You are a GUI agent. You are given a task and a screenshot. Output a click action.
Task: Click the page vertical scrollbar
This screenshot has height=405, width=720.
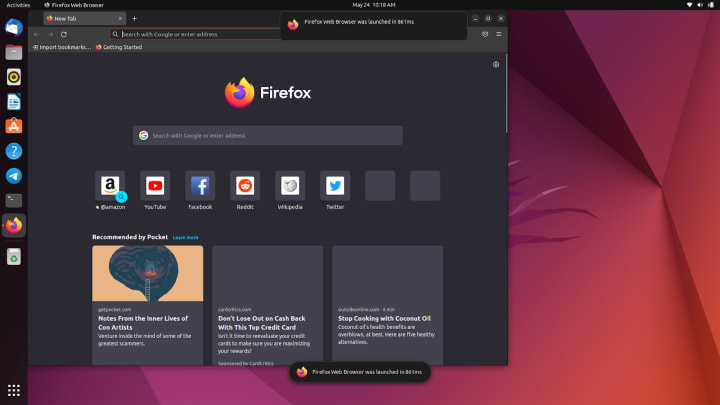point(506,94)
